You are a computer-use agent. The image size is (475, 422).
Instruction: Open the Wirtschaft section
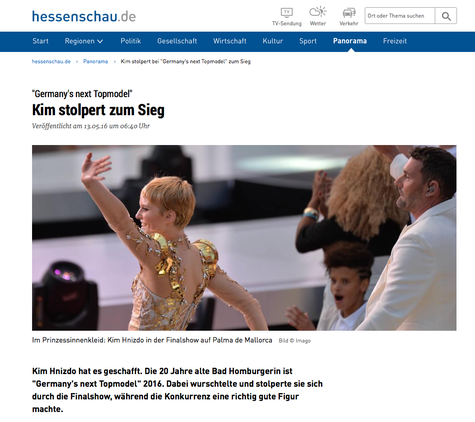(230, 41)
